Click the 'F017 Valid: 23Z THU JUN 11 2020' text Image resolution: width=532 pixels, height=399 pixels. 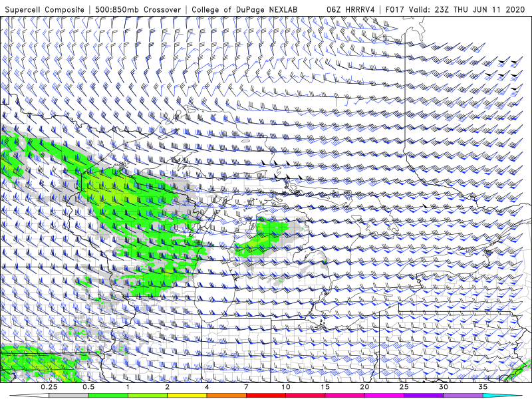pos(456,9)
